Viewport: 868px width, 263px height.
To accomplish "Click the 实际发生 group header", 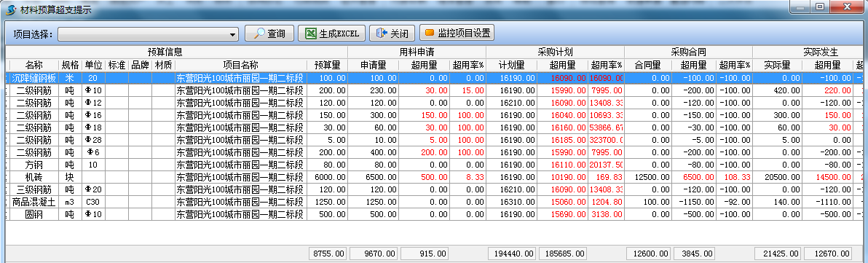I will [x=821, y=52].
